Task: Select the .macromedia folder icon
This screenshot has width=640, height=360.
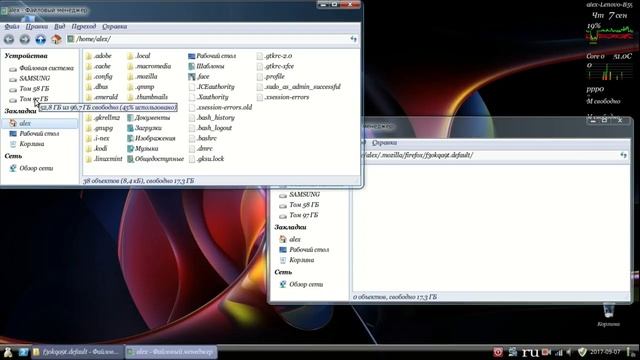Action: click(130, 66)
